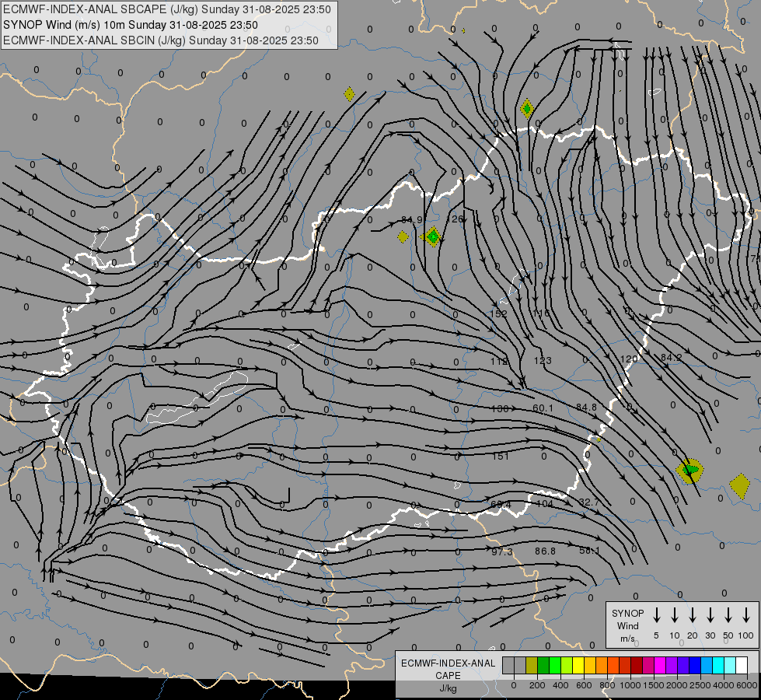The image size is (761, 700).
Task: Select the wind legend arrow above 20
Action: 693,615
